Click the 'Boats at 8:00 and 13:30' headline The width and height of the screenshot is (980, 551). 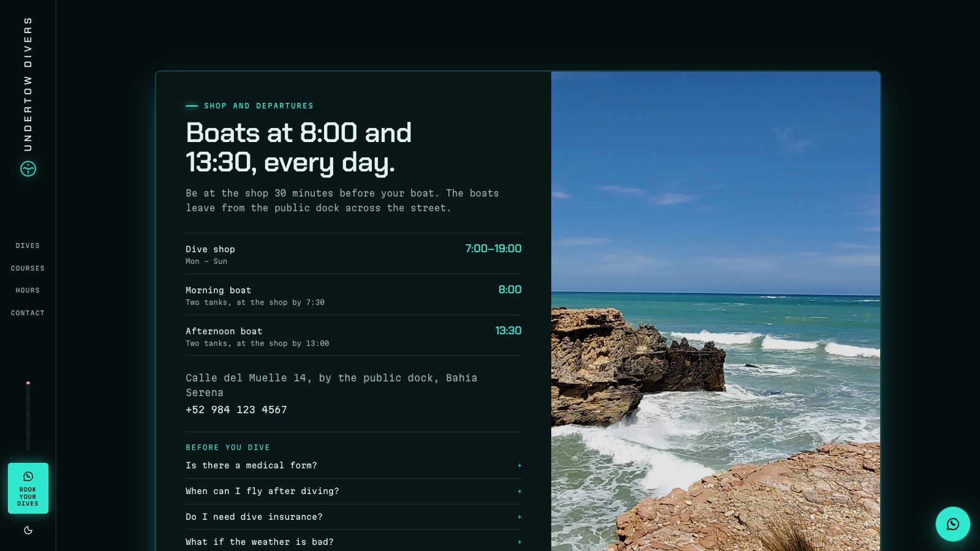[x=299, y=148]
